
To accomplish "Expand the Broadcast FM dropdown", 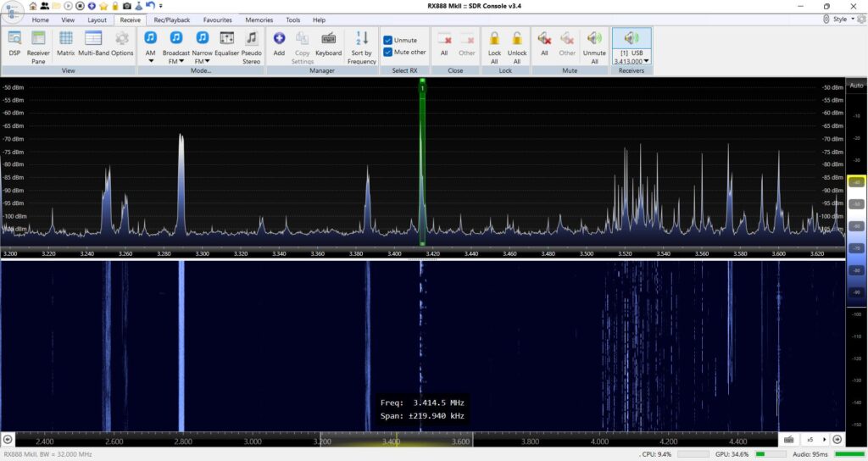I will pyautogui.click(x=181, y=61).
